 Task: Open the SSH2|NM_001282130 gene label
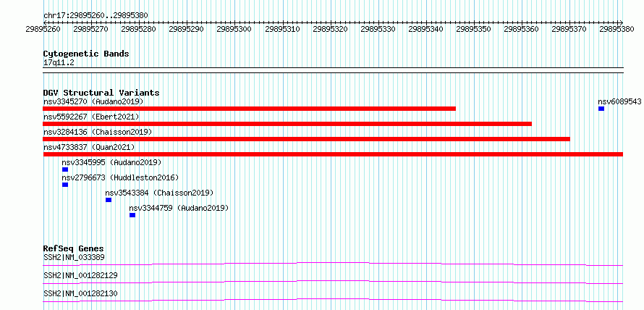coord(80,293)
